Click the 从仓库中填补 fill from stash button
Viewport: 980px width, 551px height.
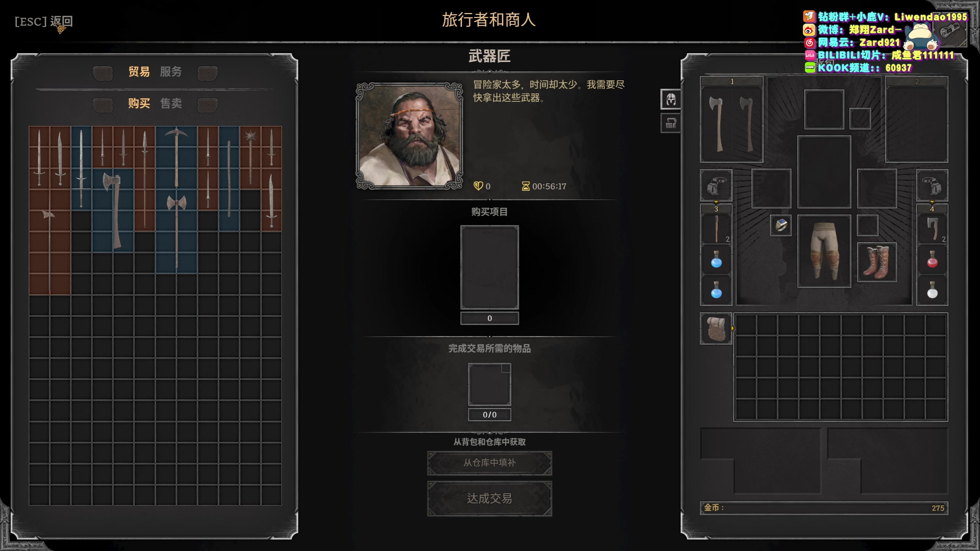[x=489, y=463]
